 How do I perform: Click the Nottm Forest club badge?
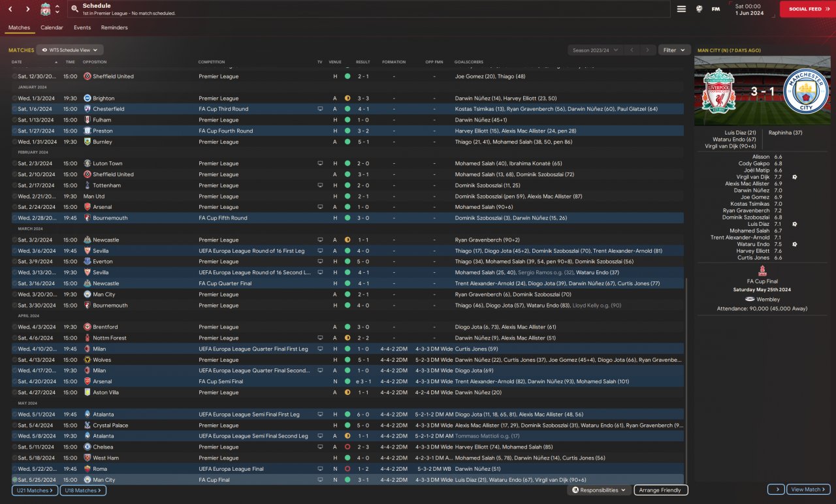coord(88,338)
